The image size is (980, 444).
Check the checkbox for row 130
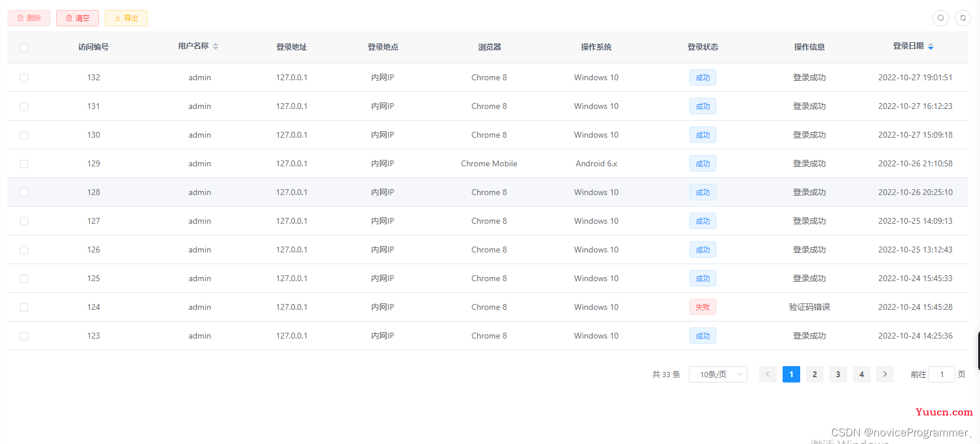point(24,135)
